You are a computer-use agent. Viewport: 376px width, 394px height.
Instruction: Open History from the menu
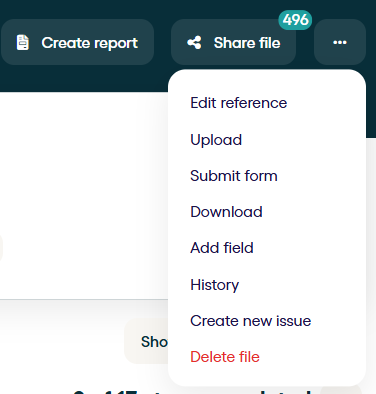click(214, 285)
